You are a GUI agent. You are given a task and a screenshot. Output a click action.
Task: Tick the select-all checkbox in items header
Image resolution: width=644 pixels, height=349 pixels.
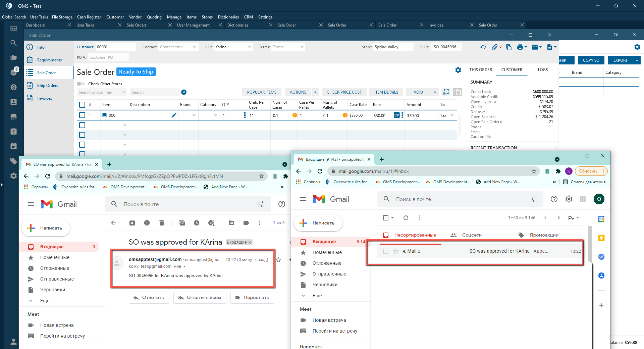pos(82,105)
